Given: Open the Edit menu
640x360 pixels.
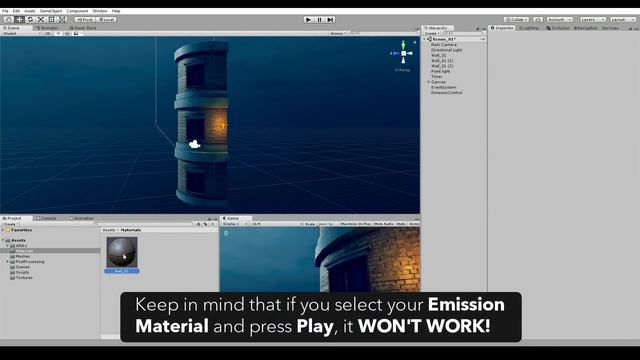Looking at the screenshot, I should [16, 11].
